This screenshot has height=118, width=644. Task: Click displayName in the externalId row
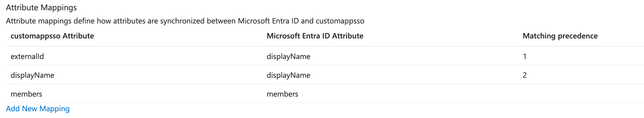[x=288, y=56]
